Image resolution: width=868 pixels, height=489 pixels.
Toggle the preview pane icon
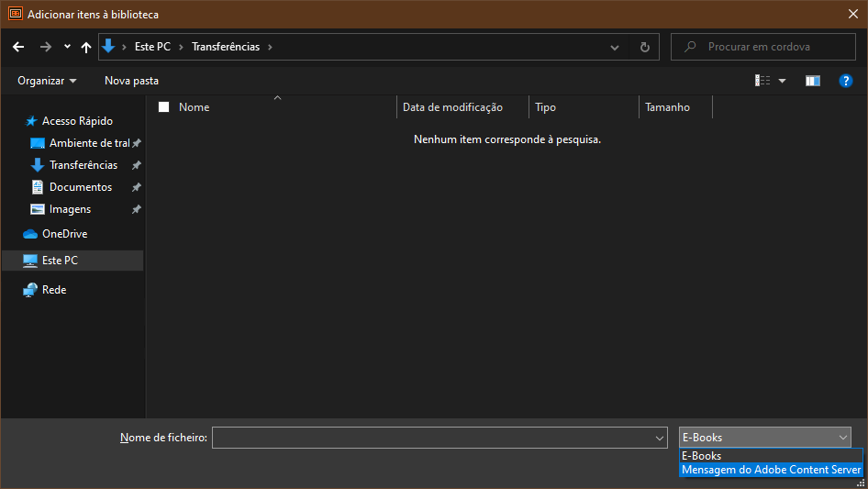pos(812,81)
